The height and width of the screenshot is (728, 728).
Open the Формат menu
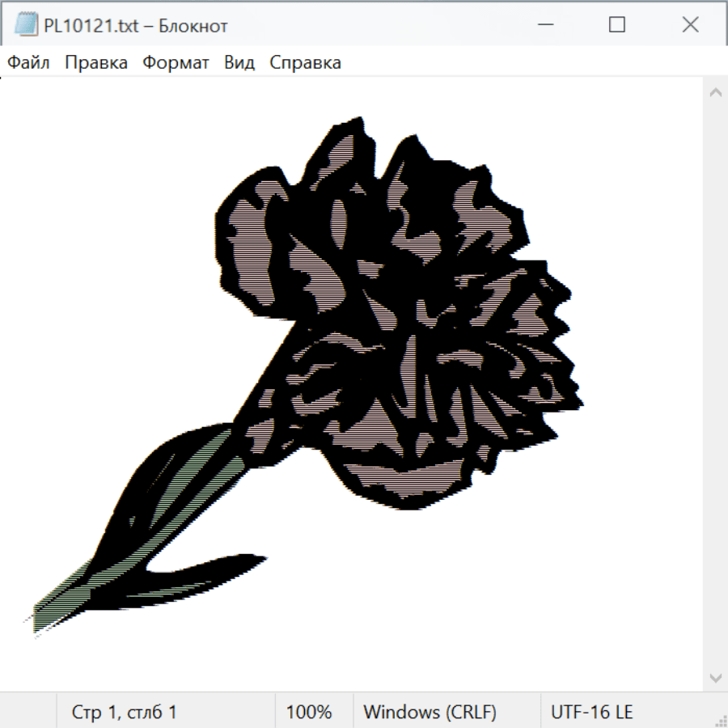tap(176, 63)
